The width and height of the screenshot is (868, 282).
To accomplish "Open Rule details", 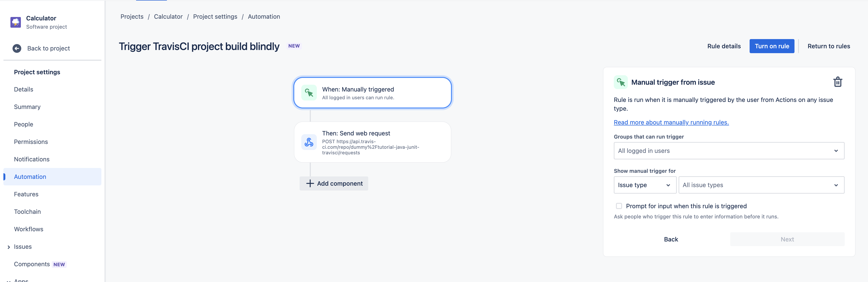I will (x=724, y=46).
